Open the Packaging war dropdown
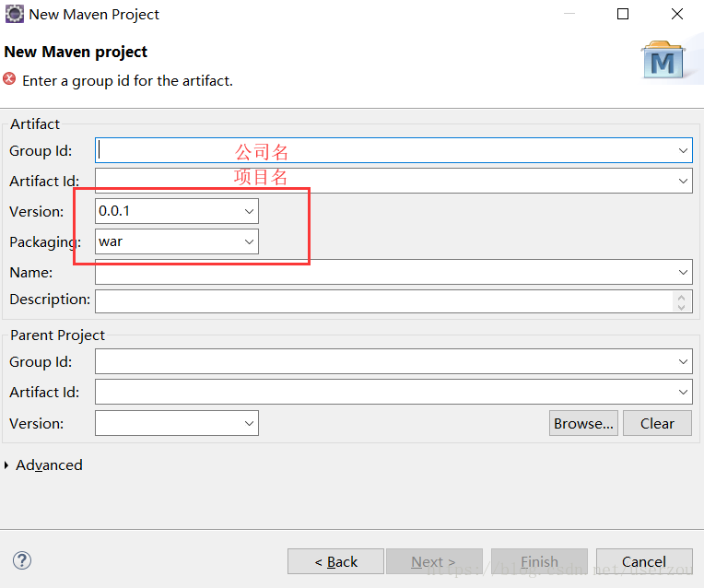Image resolution: width=704 pixels, height=588 pixels. [x=249, y=241]
